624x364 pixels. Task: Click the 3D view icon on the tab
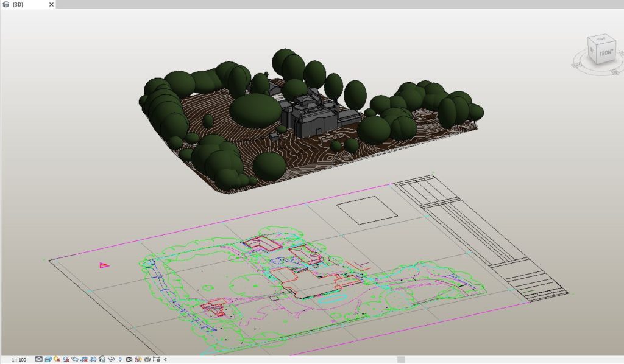coord(5,4)
